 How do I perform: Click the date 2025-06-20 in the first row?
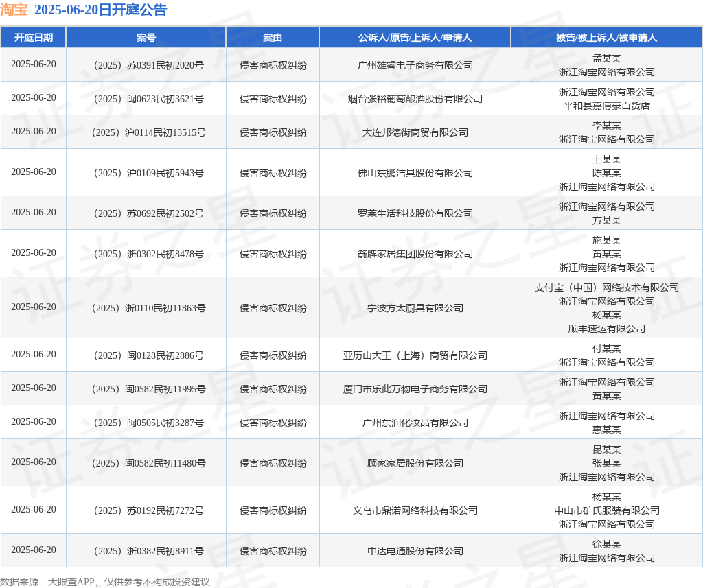pyautogui.click(x=34, y=64)
